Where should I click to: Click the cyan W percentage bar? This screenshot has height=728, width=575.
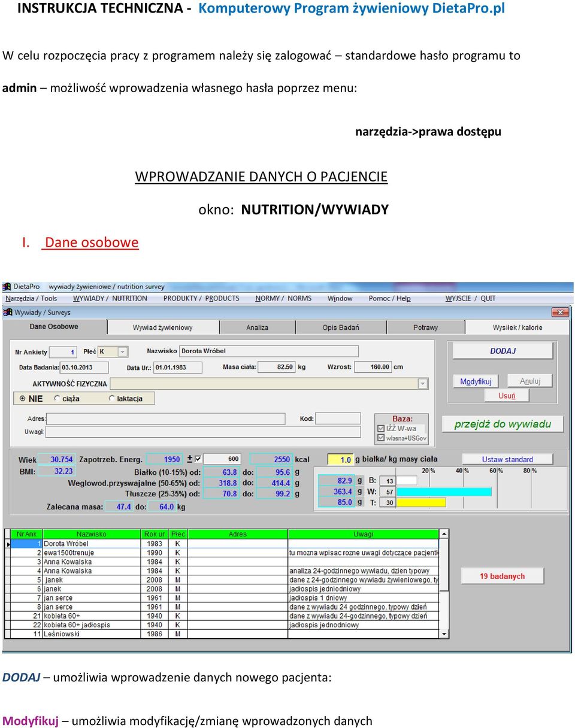444,492
